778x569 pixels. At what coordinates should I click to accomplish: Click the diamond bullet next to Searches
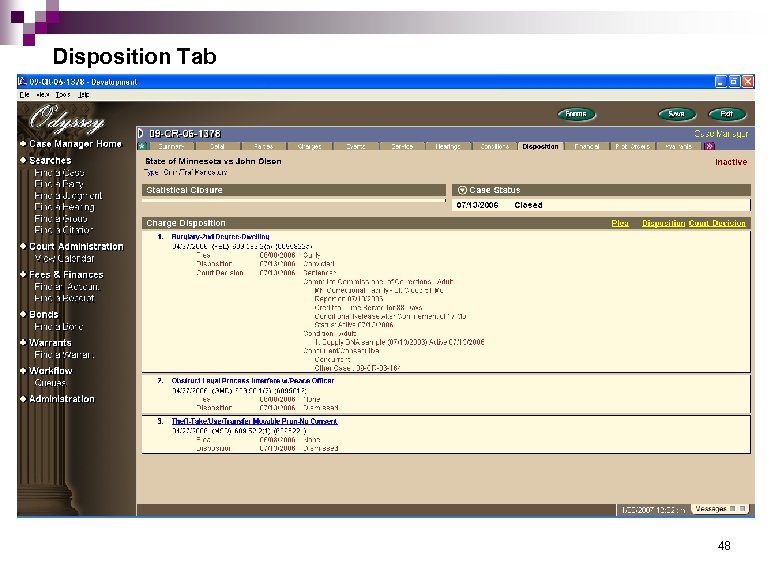tap(23, 160)
